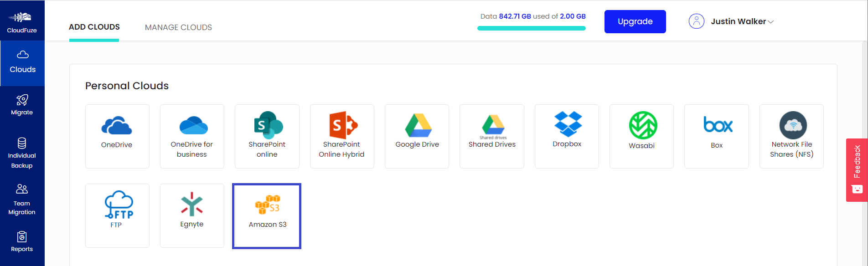Open Individual Backup in sidebar

coord(22,153)
